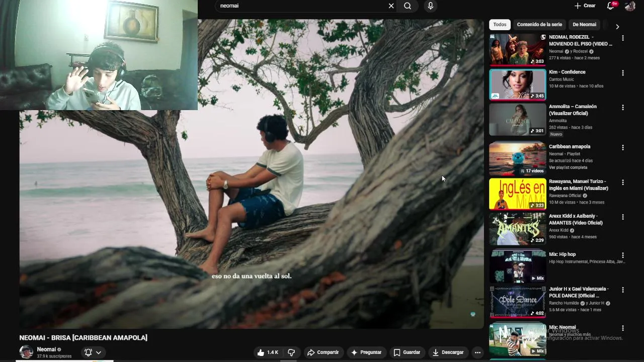This screenshot has height=362, width=644.
Task: Open Arexx Kidd AMANTES thumbnail
Action: pyautogui.click(x=517, y=229)
